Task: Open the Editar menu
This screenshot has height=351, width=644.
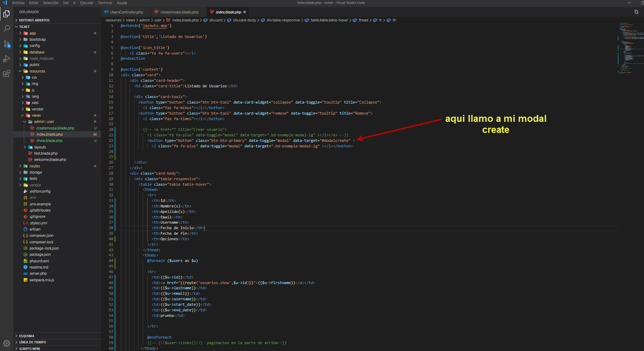Action: coord(34,3)
